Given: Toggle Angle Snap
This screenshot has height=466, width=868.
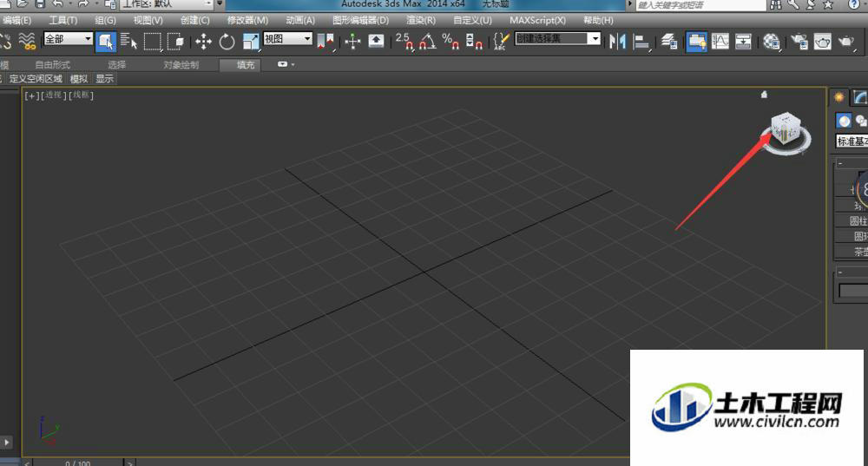Looking at the screenshot, I should coord(427,42).
